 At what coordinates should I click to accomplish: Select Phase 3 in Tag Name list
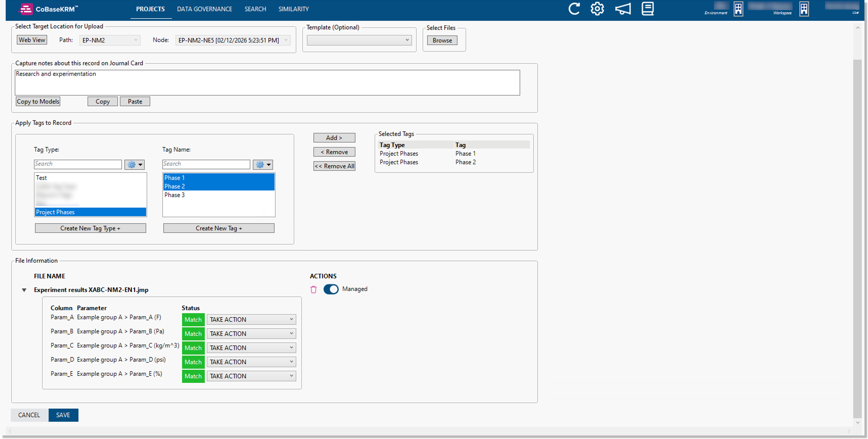[219, 194]
